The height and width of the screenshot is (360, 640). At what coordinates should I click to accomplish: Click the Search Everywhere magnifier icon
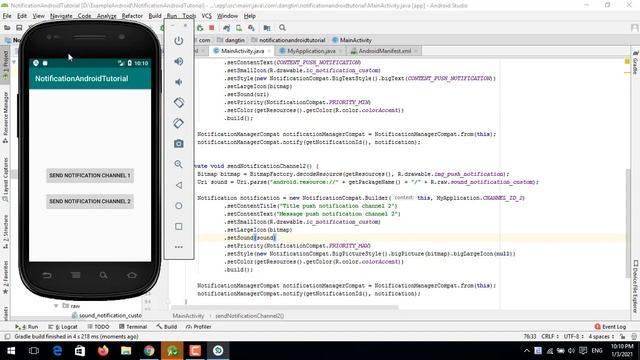(x=282, y=28)
